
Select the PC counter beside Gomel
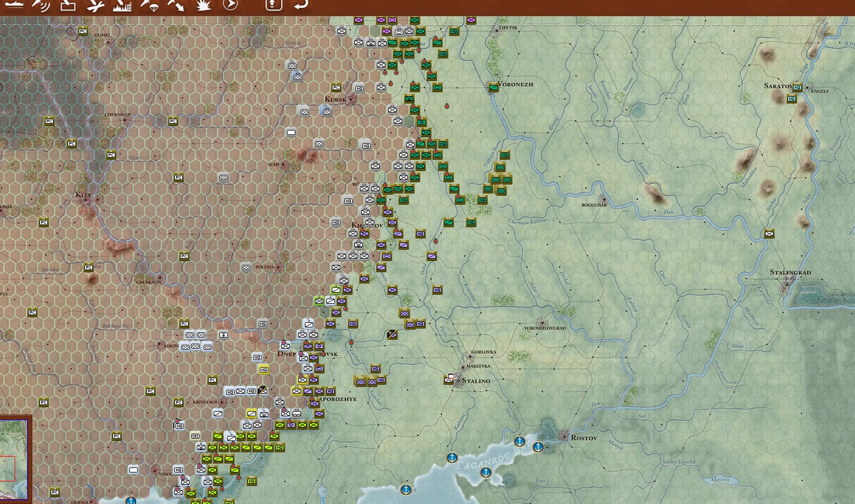coord(83,31)
